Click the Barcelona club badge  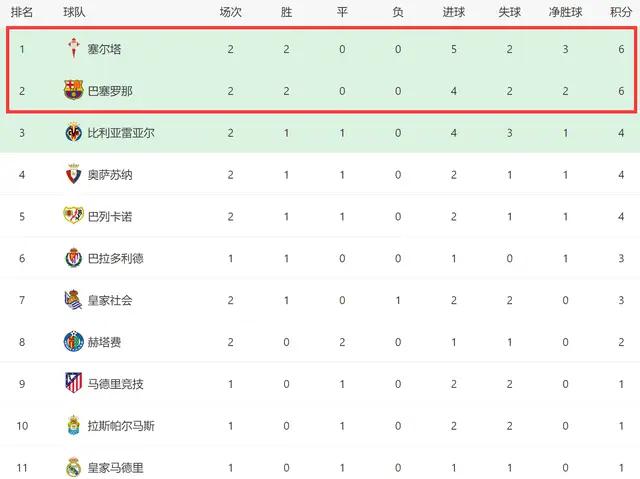73,90
